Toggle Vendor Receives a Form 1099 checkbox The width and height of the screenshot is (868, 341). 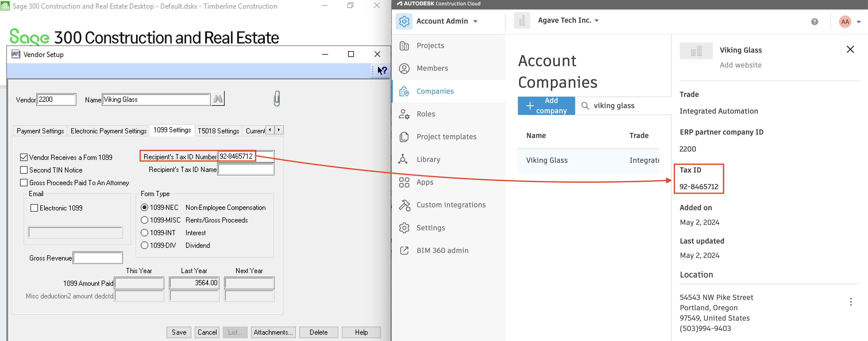pyautogui.click(x=24, y=157)
